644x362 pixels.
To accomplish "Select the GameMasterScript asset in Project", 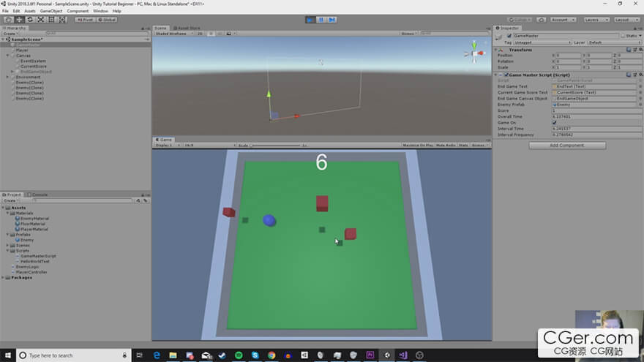I will (39, 256).
